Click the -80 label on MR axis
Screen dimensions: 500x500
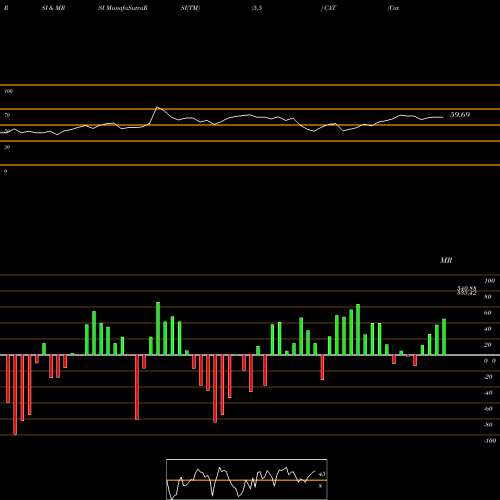pos(488,425)
